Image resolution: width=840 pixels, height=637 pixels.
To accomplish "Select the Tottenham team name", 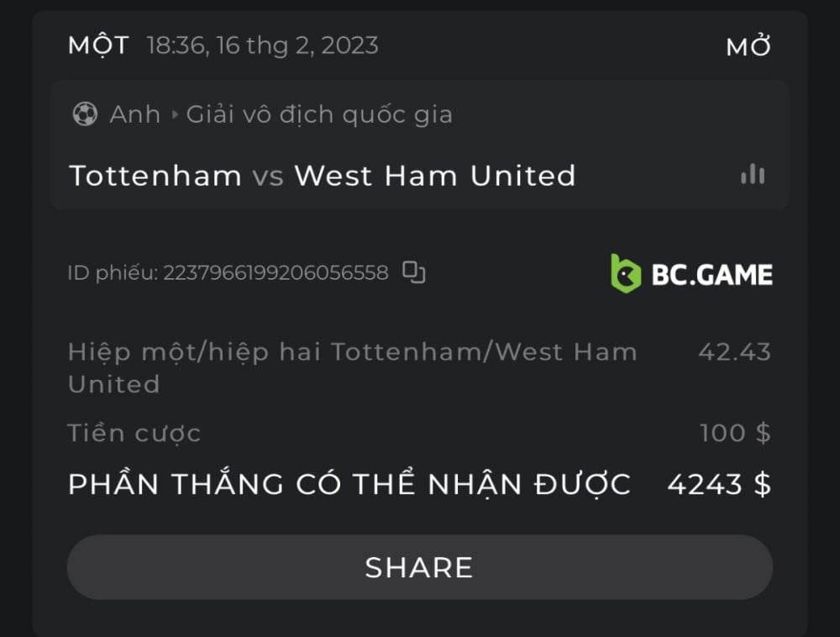I will coord(155,176).
